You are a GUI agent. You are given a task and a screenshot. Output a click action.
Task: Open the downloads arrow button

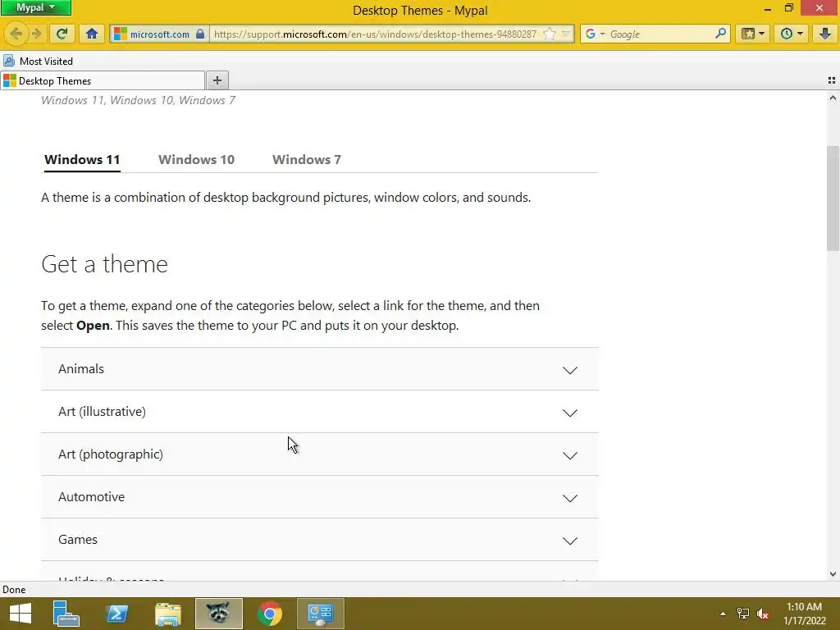pyautogui.click(x=824, y=34)
